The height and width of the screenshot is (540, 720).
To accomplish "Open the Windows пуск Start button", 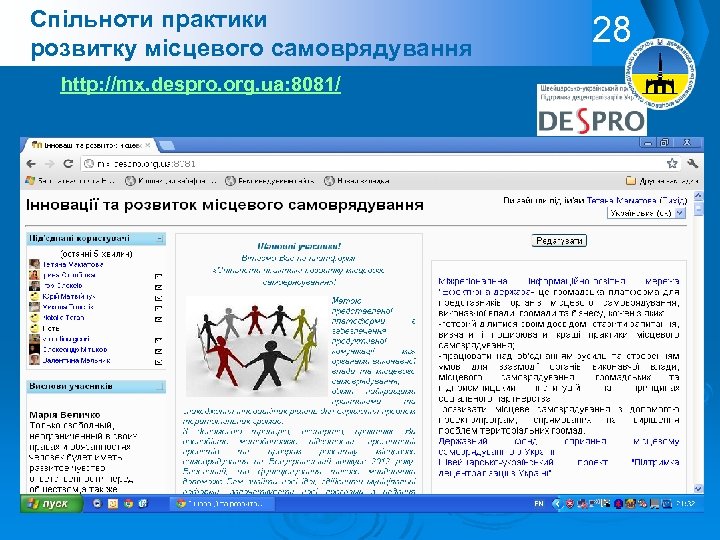I will [x=51, y=504].
